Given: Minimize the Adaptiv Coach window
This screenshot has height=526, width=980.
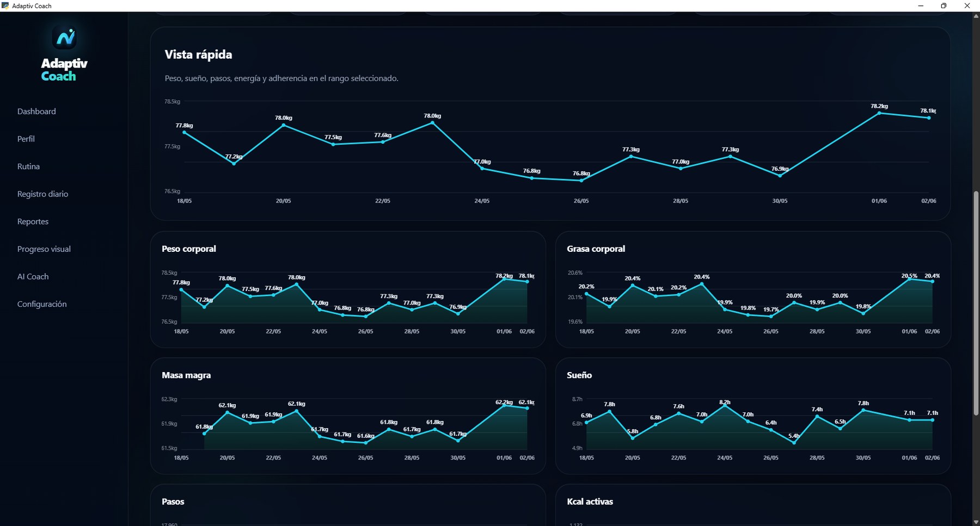Looking at the screenshot, I should point(921,6).
